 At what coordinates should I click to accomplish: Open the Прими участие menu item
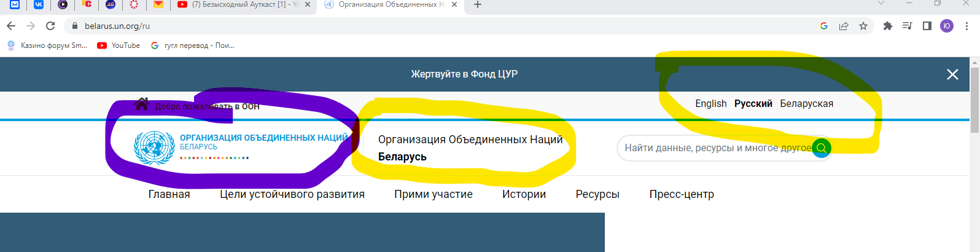[x=434, y=194]
